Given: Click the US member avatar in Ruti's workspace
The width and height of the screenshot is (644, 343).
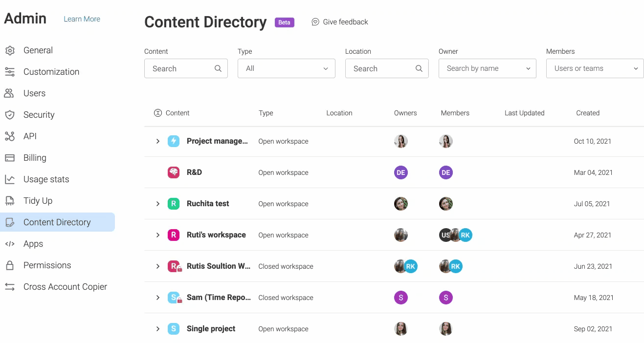Looking at the screenshot, I should [x=444, y=235].
